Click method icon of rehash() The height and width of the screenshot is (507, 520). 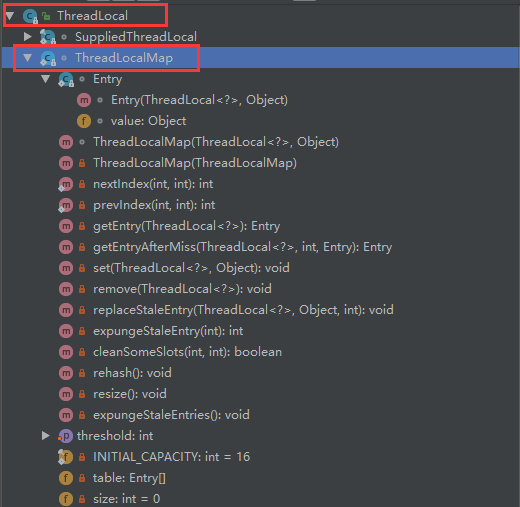coord(66,373)
